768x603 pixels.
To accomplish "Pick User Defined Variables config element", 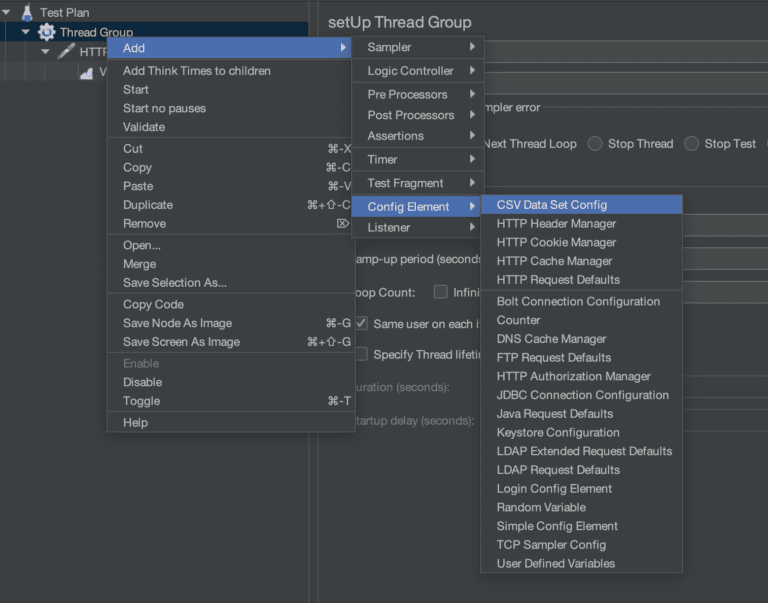I will (x=555, y=564).
